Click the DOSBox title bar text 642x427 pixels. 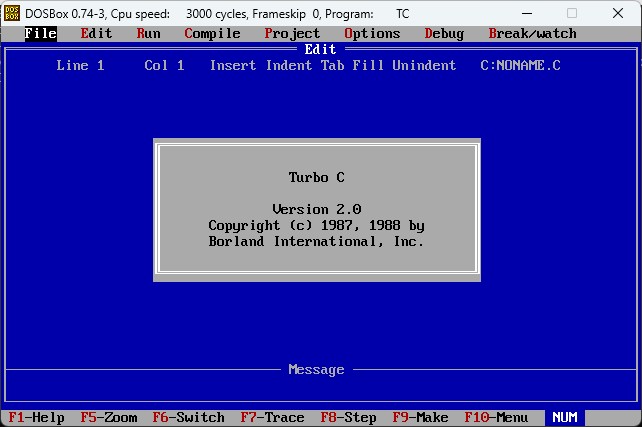(x=217, y=14)
